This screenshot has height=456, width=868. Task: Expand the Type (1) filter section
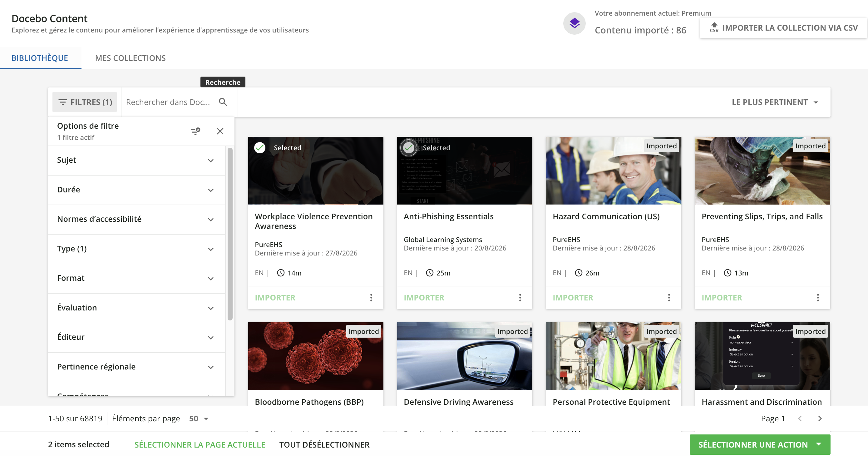[136, 249]
